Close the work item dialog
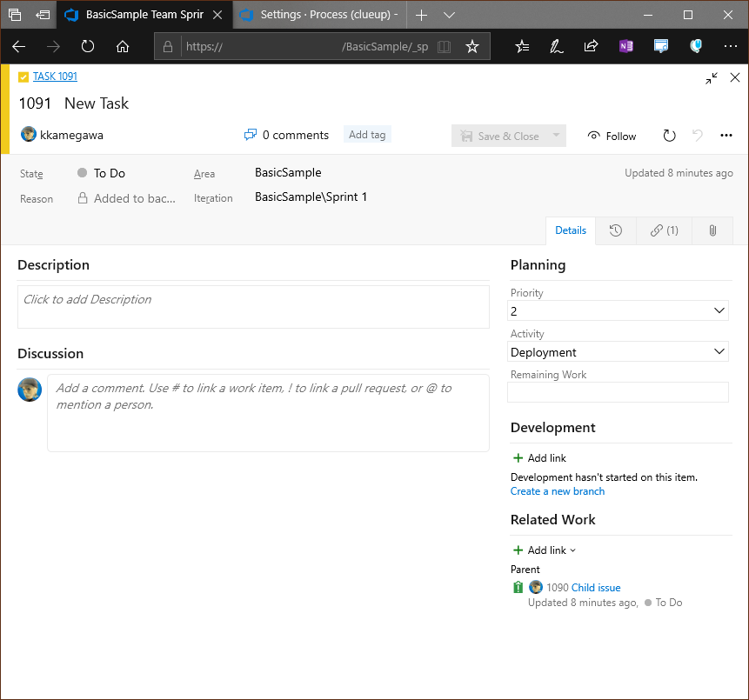The height and width of the screenshot is (700, 749). 735,77
